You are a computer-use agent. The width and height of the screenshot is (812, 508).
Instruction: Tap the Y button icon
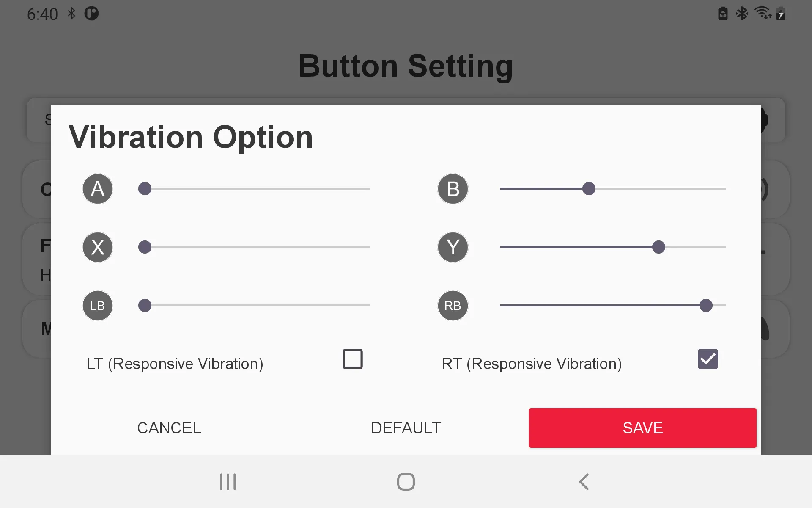click(x=453, y=247)
